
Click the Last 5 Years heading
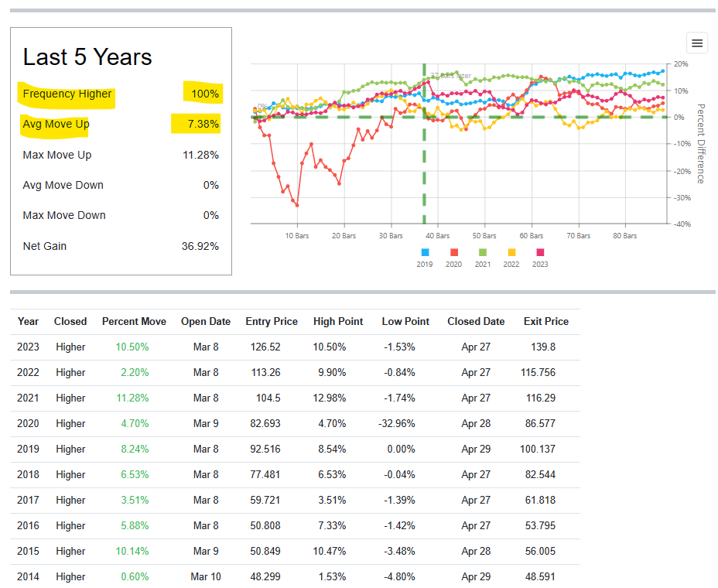(87, 57)
